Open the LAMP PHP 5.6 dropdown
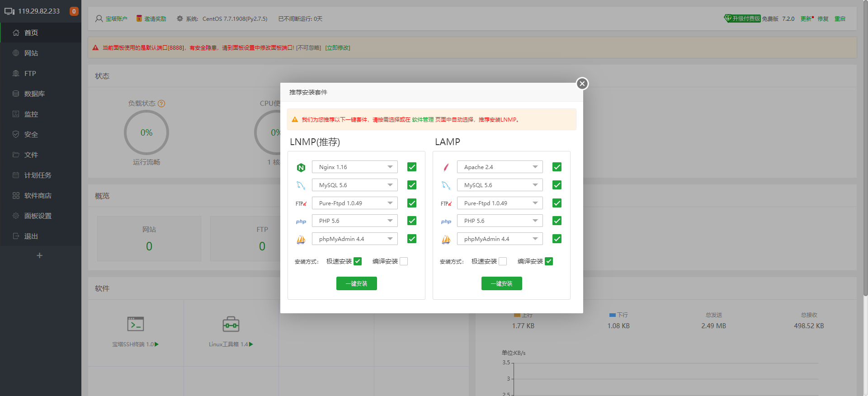Image resolution: width=868 pixels, height=396 pixels. click(x=500, y=221)
